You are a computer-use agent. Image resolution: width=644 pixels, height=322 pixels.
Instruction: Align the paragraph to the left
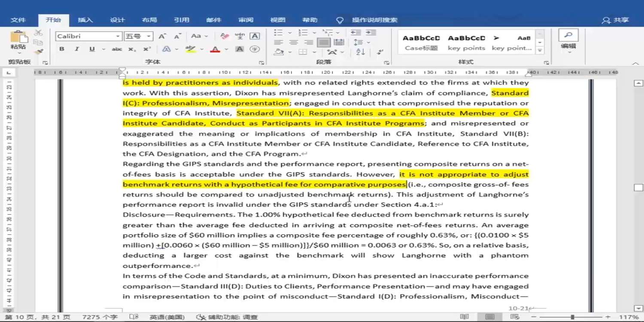pyautogui.click(x=279, y=42)
